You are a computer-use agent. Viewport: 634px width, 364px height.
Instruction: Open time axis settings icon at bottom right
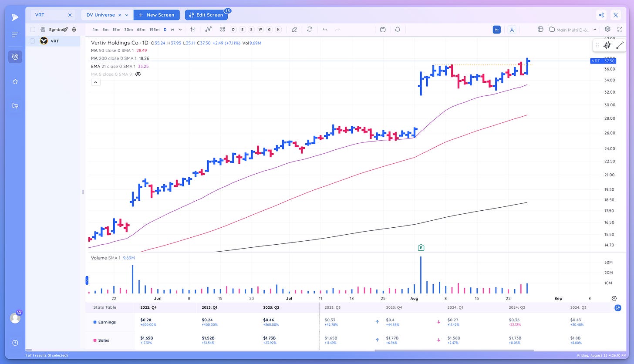tap(614, 298)
